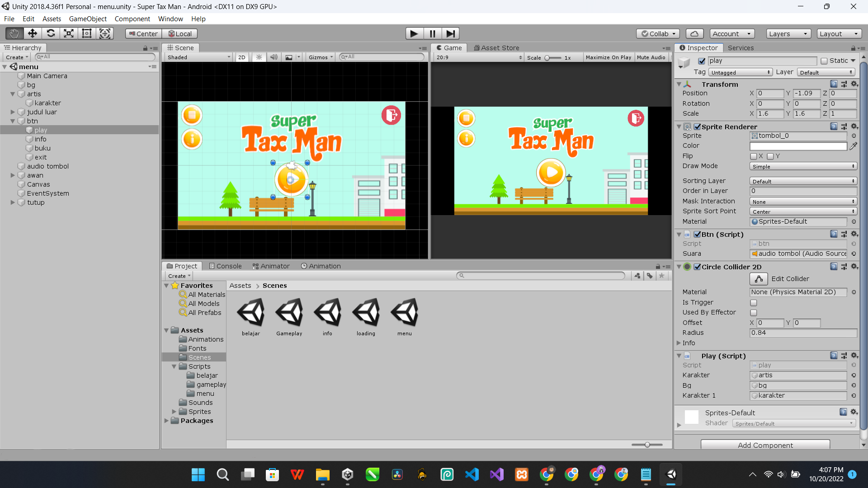Click Edit Collider icon button
The width and height of the screenshot is (868, 488).
pyautogui.click(x=759, y=279)
